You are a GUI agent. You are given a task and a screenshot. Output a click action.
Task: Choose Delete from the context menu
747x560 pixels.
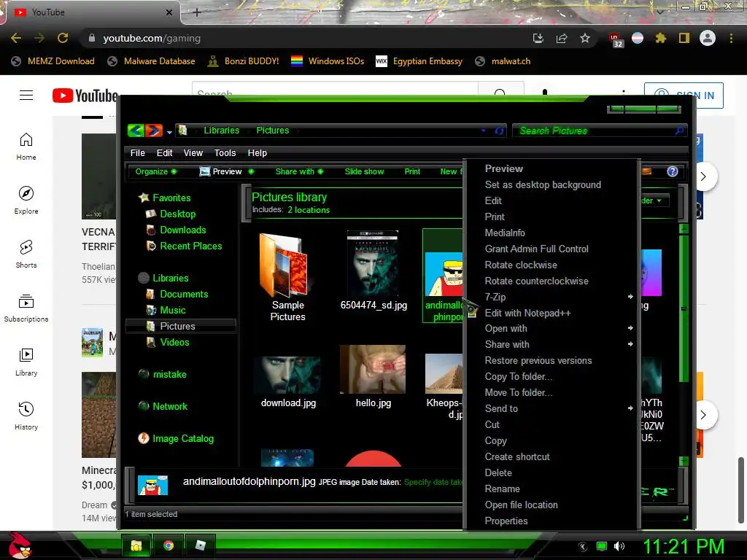tap(498, 472)
